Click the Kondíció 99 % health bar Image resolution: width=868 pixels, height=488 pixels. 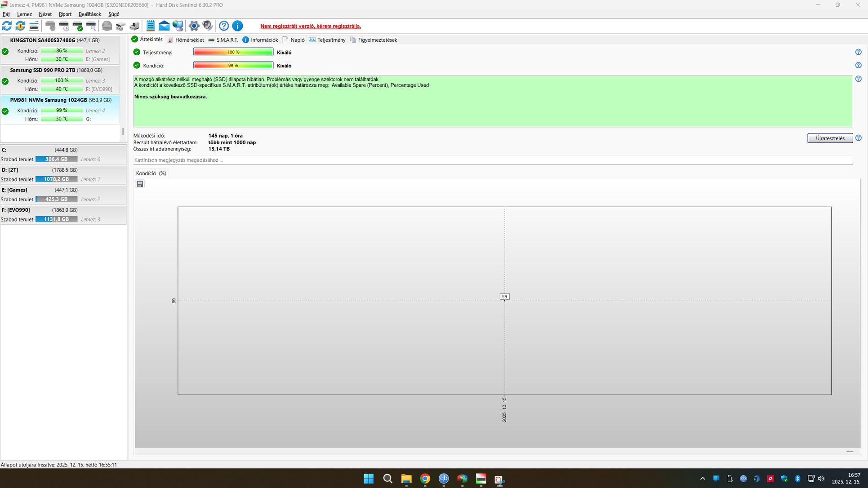click(233, 66)
